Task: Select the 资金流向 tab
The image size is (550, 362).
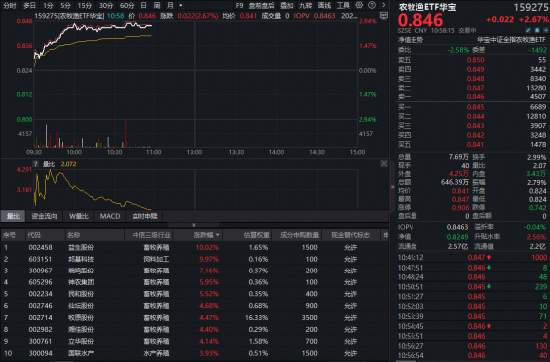Action: click(x=44, y=216)
